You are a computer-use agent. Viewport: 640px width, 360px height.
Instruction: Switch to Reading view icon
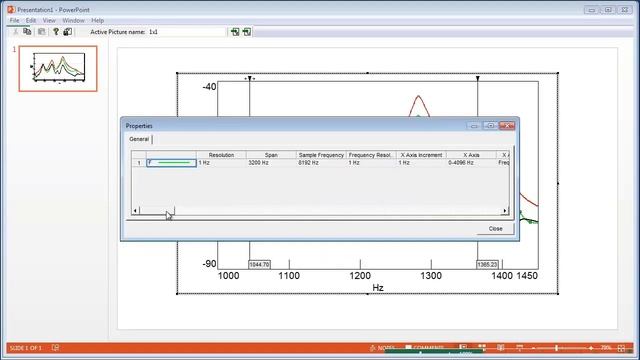(x=501, y=348)
